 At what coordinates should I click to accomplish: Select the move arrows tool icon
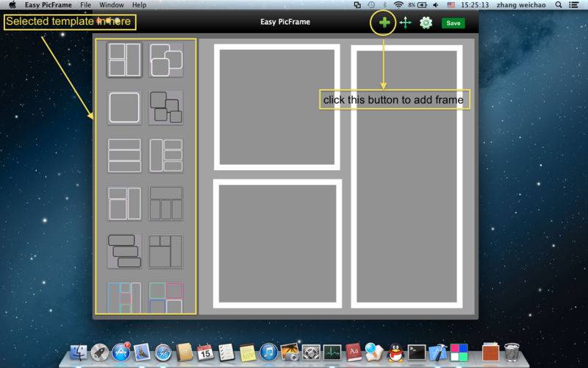coord(405,23)
